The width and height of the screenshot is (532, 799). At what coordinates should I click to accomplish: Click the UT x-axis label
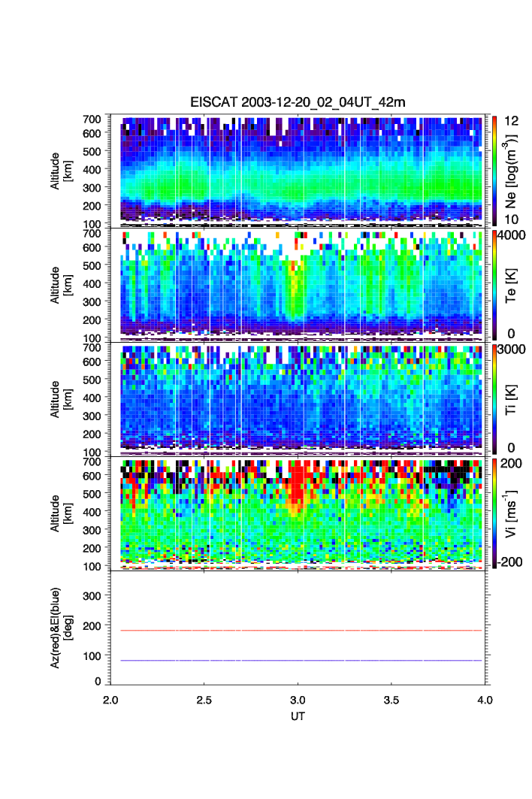[x=298, y=716]
